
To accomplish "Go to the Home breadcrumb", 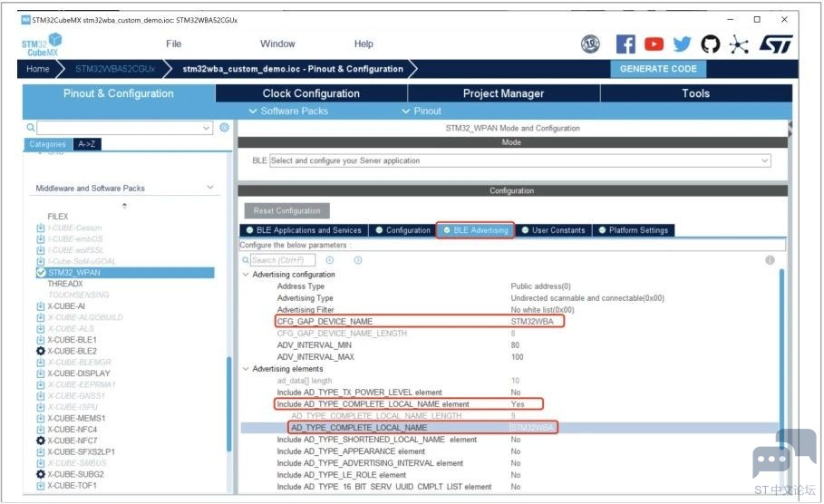I will pyautogui.click(x=38, y=69).
